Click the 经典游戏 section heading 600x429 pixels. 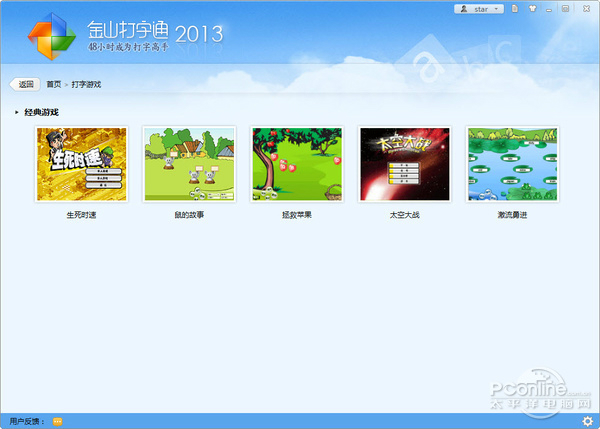[x=41, y=112]
